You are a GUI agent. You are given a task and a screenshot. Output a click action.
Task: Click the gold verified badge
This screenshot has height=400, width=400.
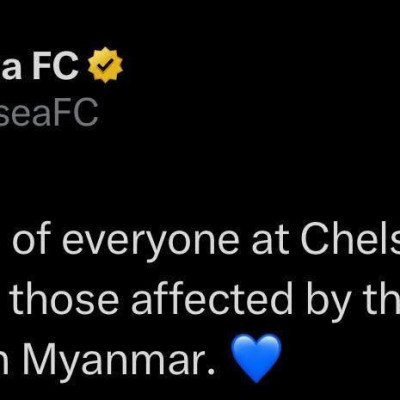pos(105,65)
